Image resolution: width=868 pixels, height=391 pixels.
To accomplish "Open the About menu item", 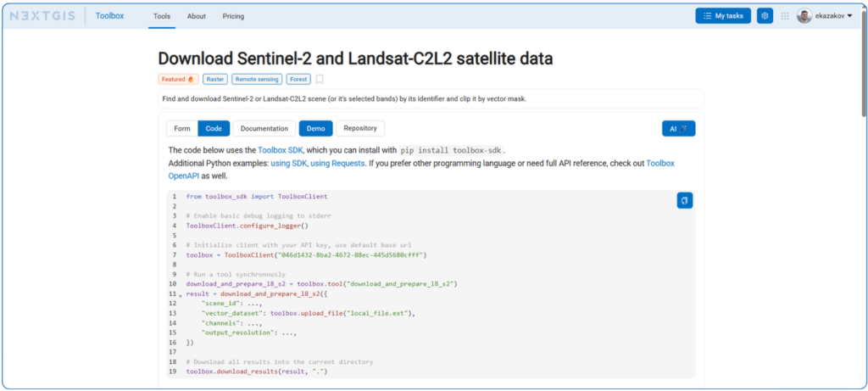I will [197, 16].
